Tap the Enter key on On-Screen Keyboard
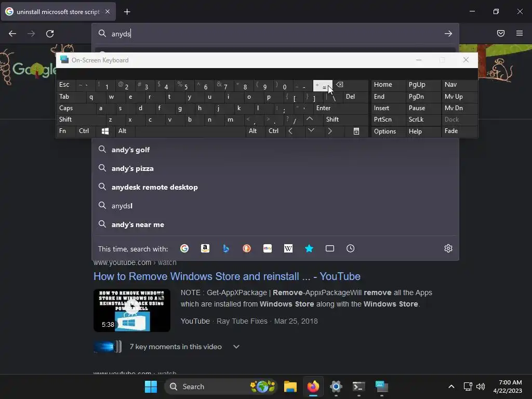532x399 pixels. click(x=340, y=108)
